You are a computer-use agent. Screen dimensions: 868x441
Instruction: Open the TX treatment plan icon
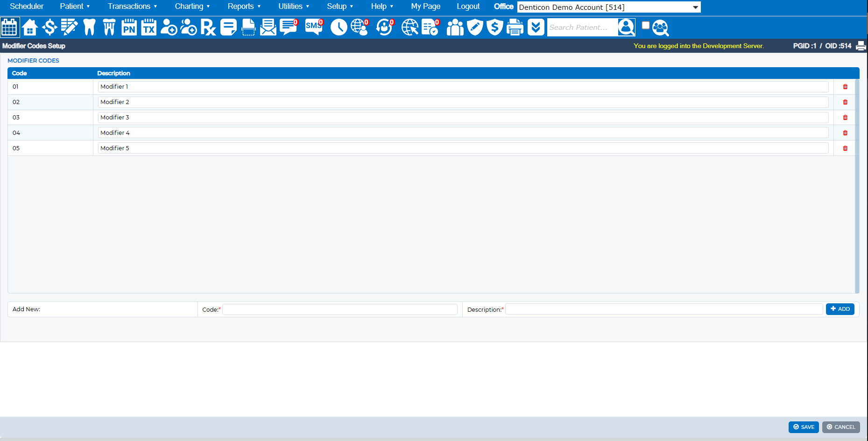click(x=149, y=27)
